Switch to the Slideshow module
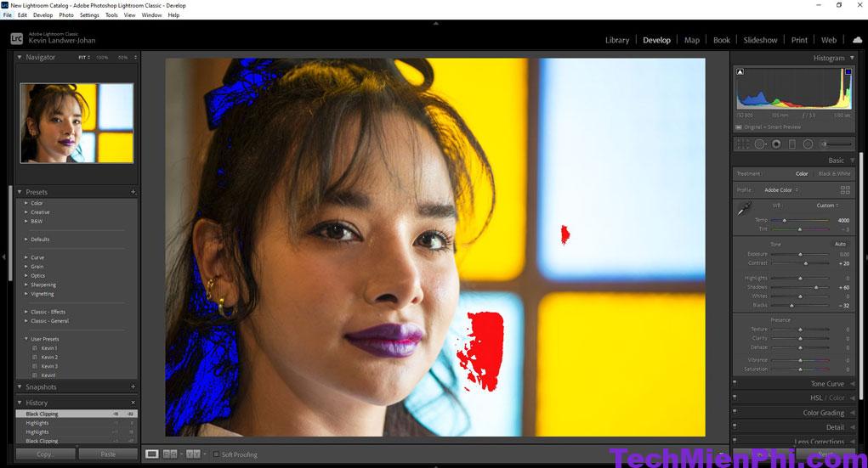 [760, 40]
